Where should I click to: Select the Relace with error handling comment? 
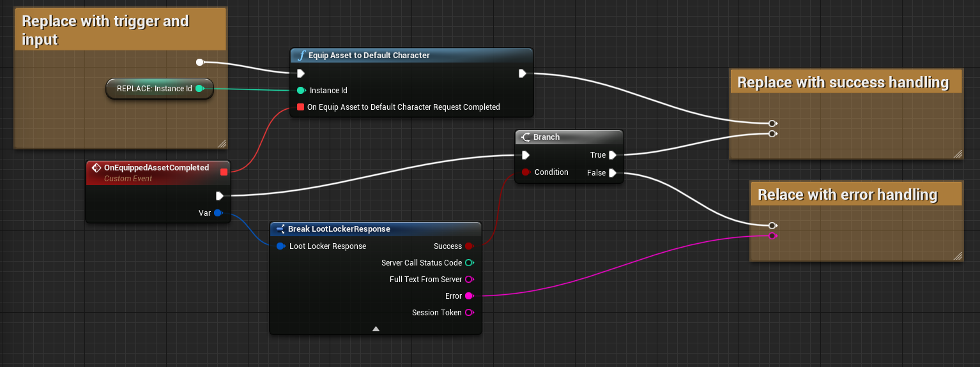coord(847,195)
